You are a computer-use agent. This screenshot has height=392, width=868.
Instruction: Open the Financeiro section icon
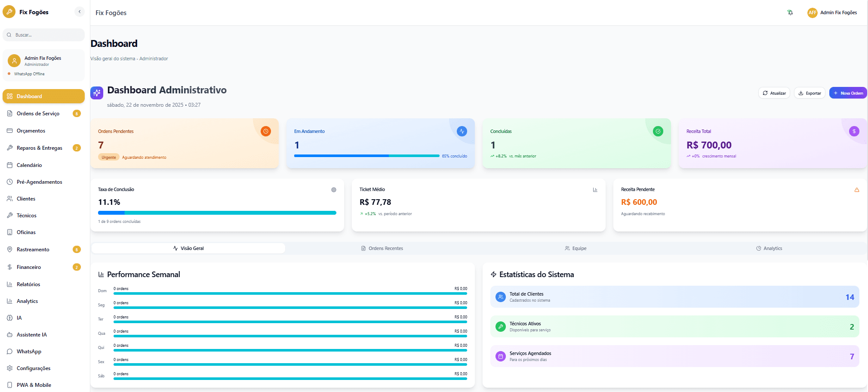point(9,267)
